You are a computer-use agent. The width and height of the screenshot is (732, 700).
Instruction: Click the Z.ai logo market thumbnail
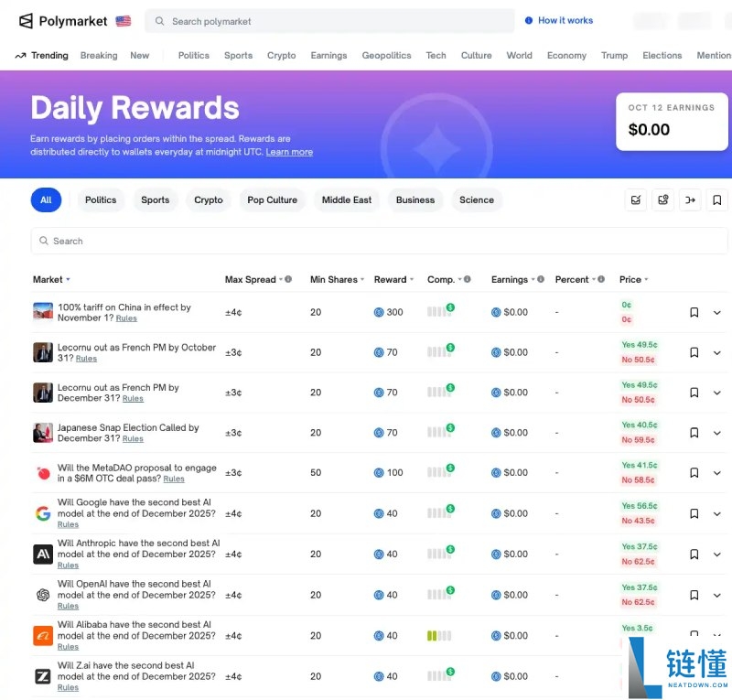43,676
